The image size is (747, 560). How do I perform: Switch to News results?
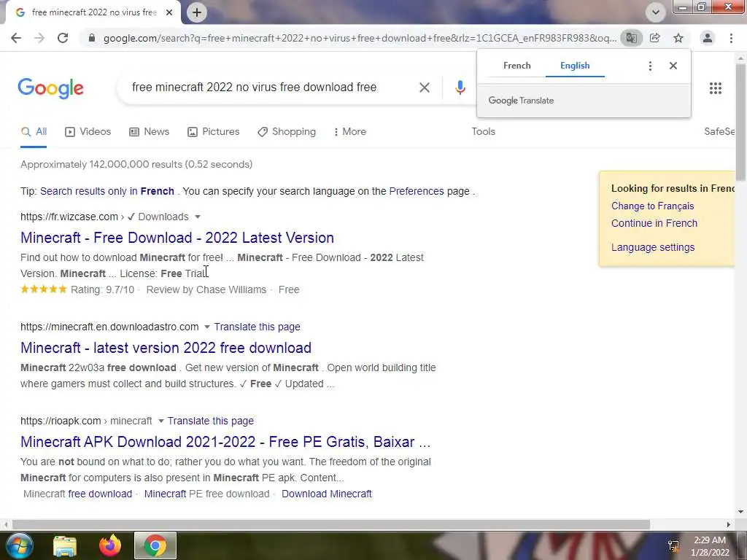tap(149, 132)
